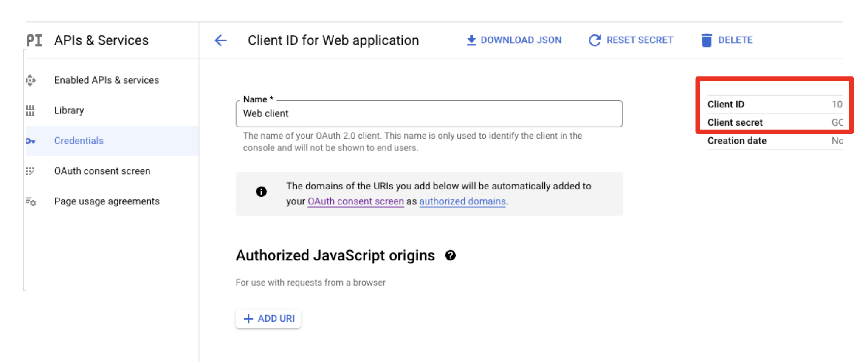Open Enabled APIs & services page
The height and width of the screenshot is (362, 868).
[106, 80]
